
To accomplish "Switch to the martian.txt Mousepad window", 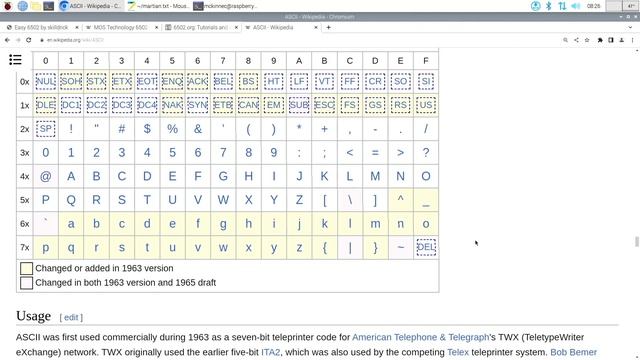I will click(158, 6).
